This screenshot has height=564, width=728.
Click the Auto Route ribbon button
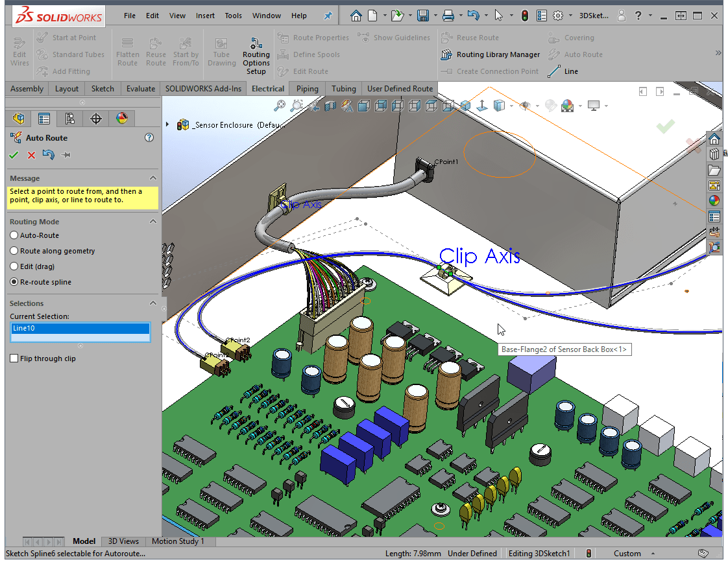pyautogui.click(x=576, y=54)
